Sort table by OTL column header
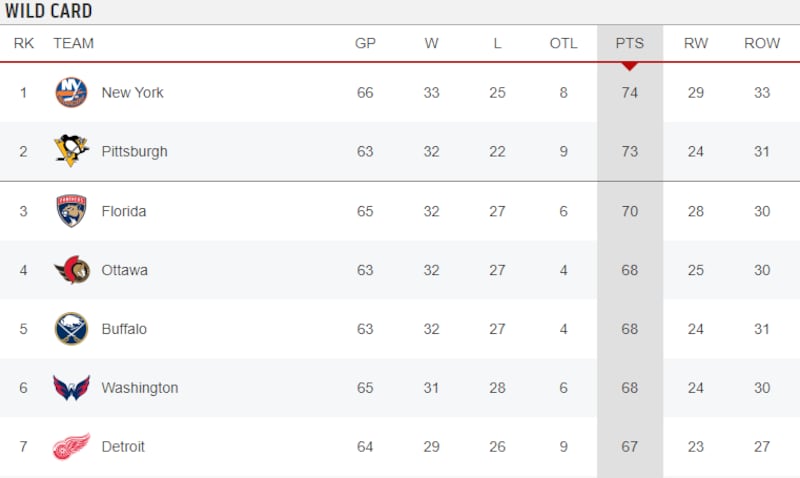Screen dimensions: 800x478 click(x=563, y=43)
